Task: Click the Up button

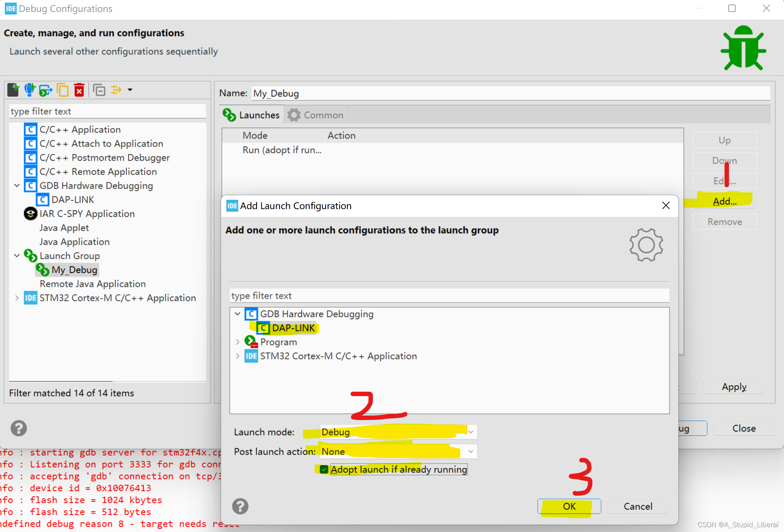Action: [x=724, y=140]
